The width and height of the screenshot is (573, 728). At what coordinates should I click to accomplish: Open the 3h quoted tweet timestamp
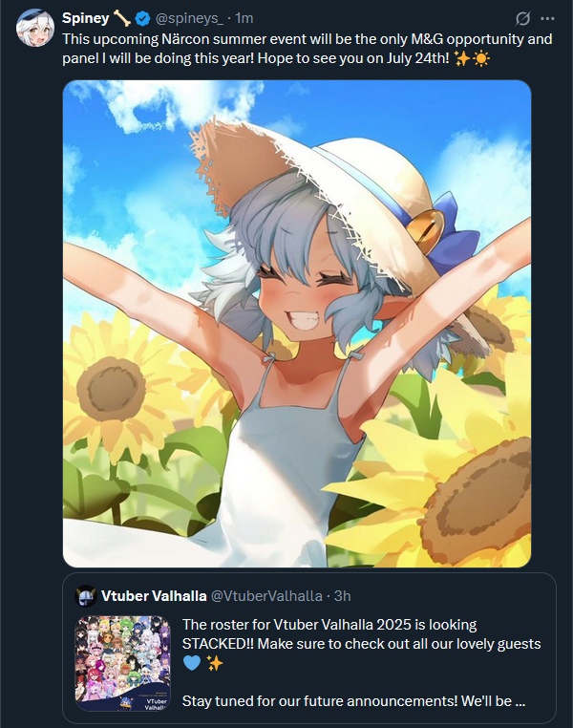(343, 595)
